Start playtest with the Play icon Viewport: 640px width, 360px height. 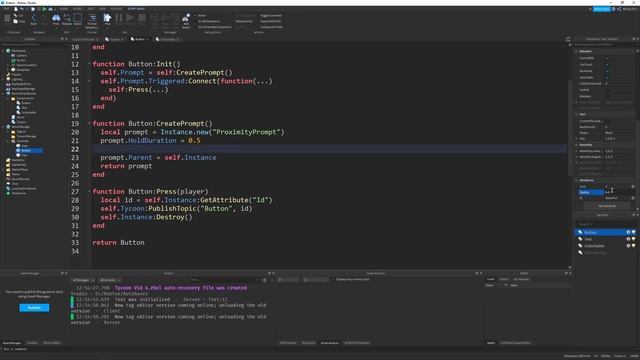coord(107,18)
